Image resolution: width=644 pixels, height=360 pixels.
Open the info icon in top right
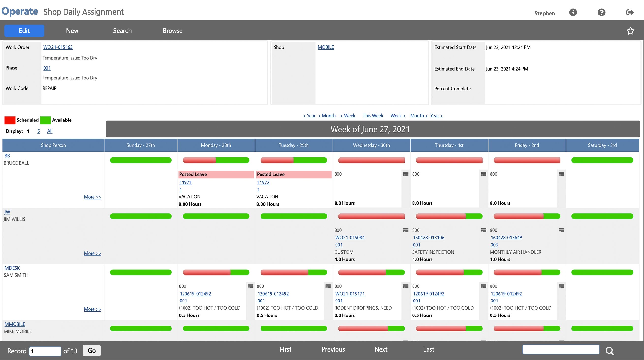[x=573, y=12]
